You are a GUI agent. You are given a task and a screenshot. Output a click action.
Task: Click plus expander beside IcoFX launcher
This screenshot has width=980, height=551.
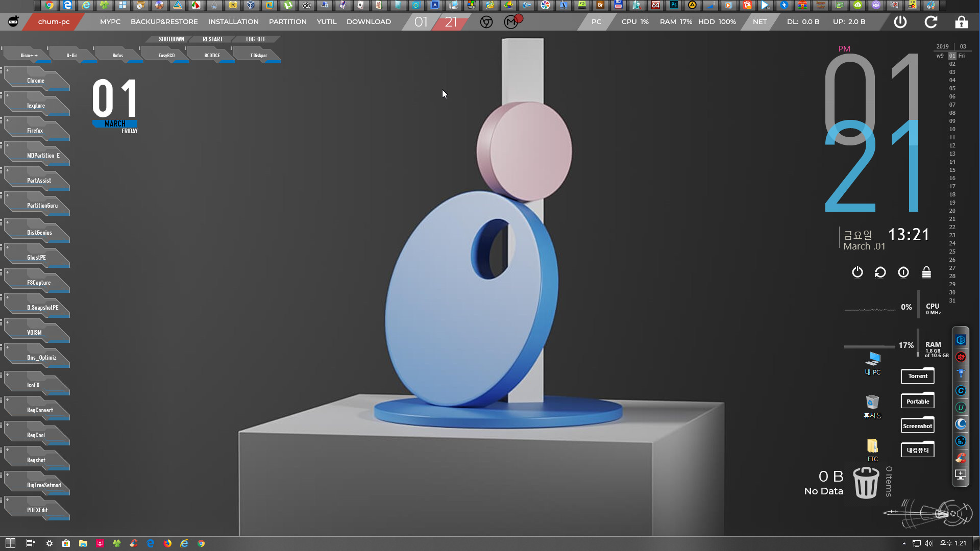pos(7,375)
